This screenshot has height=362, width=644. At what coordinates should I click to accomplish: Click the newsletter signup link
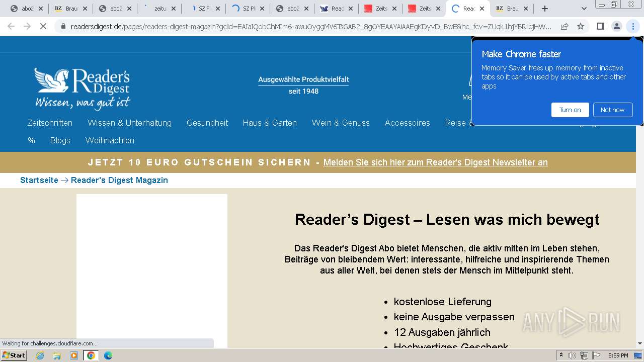tap(436, 162)
